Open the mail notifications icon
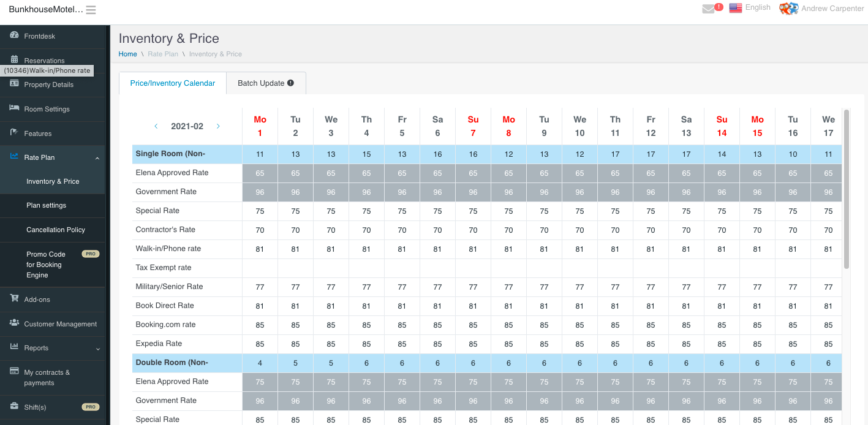This screenshot has width=868, height=425. click(x=709, y=9)
